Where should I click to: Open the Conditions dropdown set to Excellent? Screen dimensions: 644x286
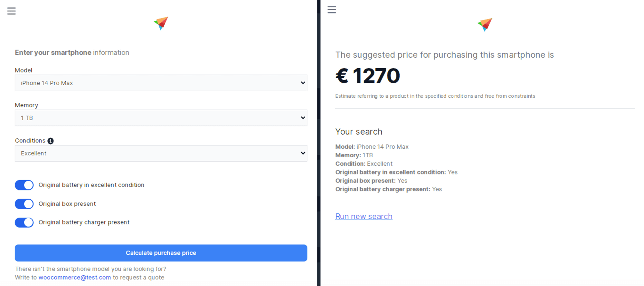[x=161, y=153]
